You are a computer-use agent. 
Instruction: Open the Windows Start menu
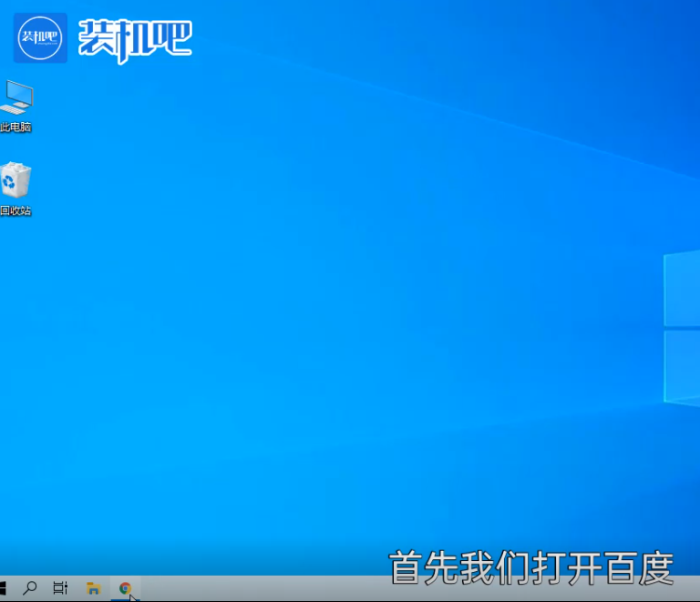point(3,588)
